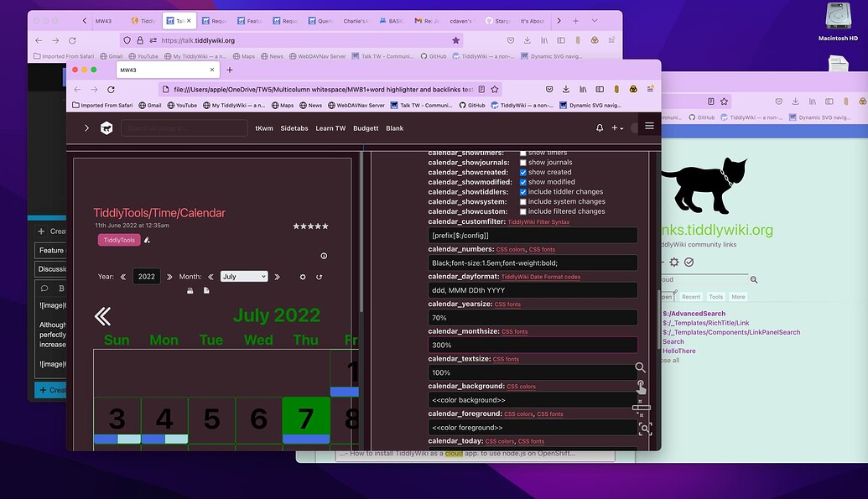The height and width of the screenshot is (499, 868).
Task: Click the large double-left arrow above Sun
Action: tap(102, 315)
